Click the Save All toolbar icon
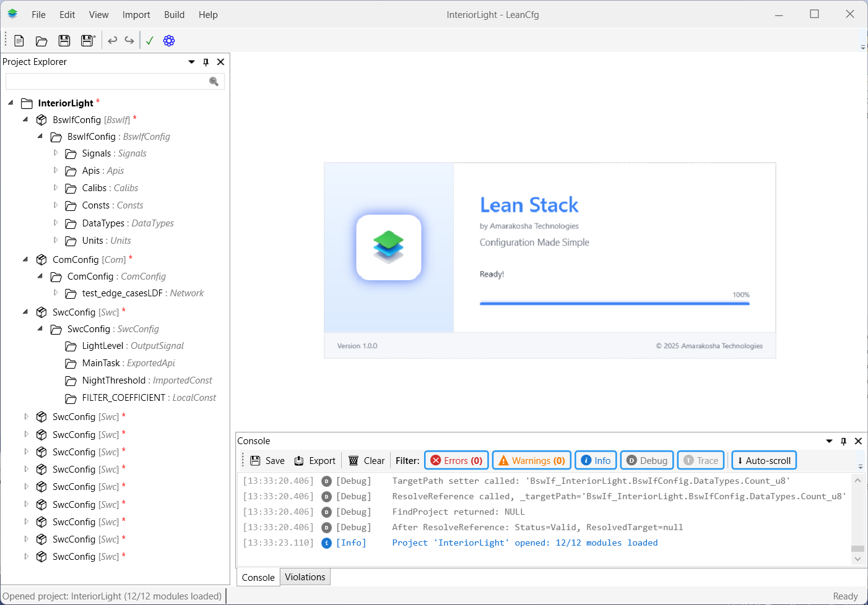Screen dimensions: 868x605 tap(88, 41)
